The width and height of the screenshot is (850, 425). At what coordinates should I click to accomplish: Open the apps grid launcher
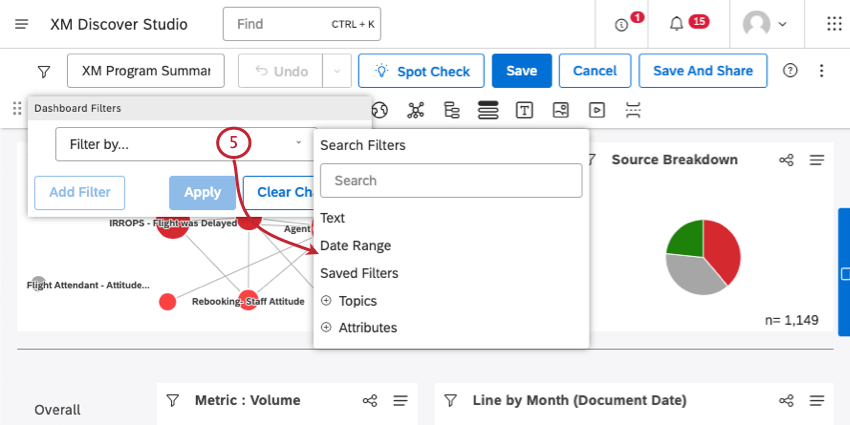click(x=835, y=24)
